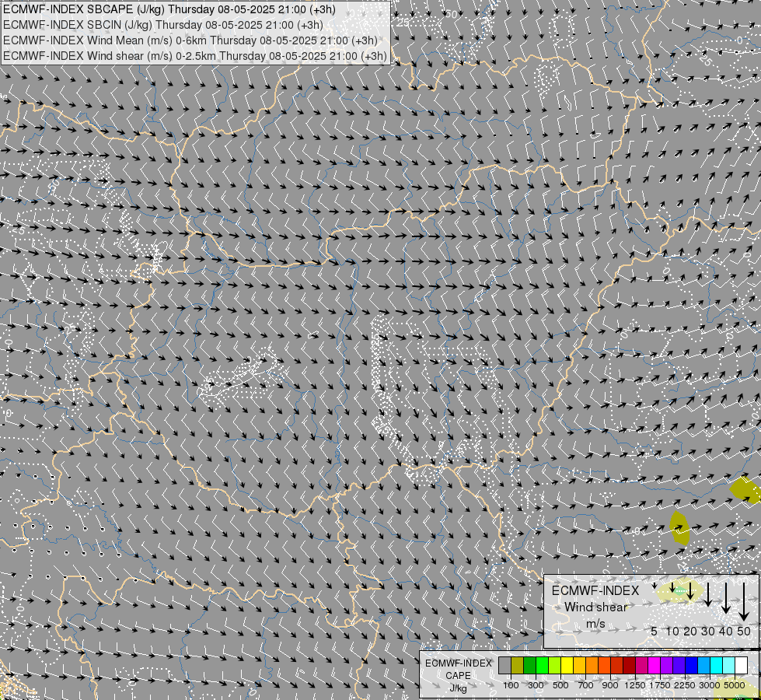Pick the sky blue CAPE swatch
761x700 pixels.
click(704, 665)
